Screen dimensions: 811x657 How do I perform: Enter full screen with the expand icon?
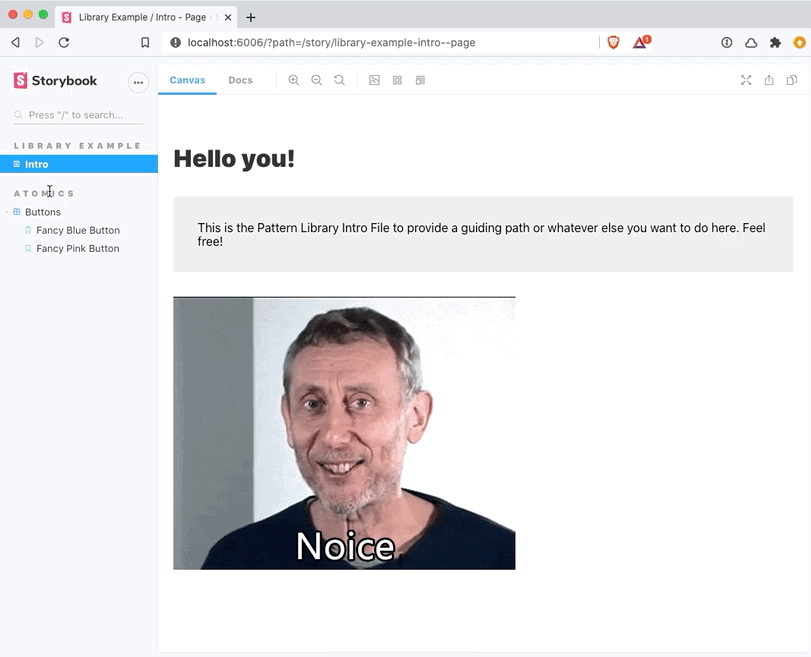tap(745, 80)
